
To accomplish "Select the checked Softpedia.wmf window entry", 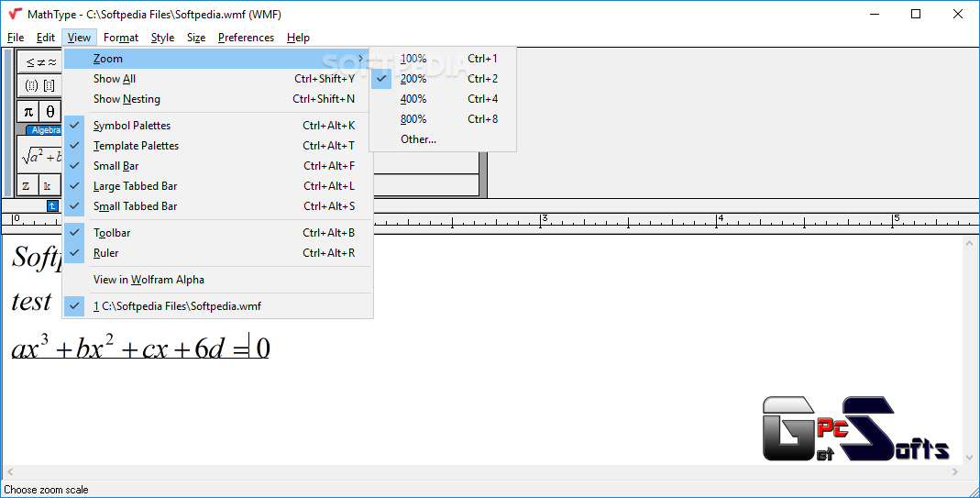I will coord(219,306).
